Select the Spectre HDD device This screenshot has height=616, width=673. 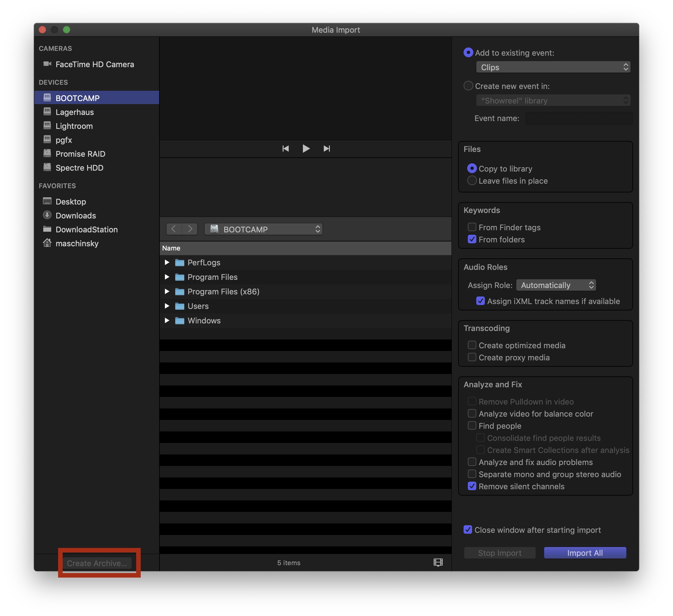click(79, 168)
